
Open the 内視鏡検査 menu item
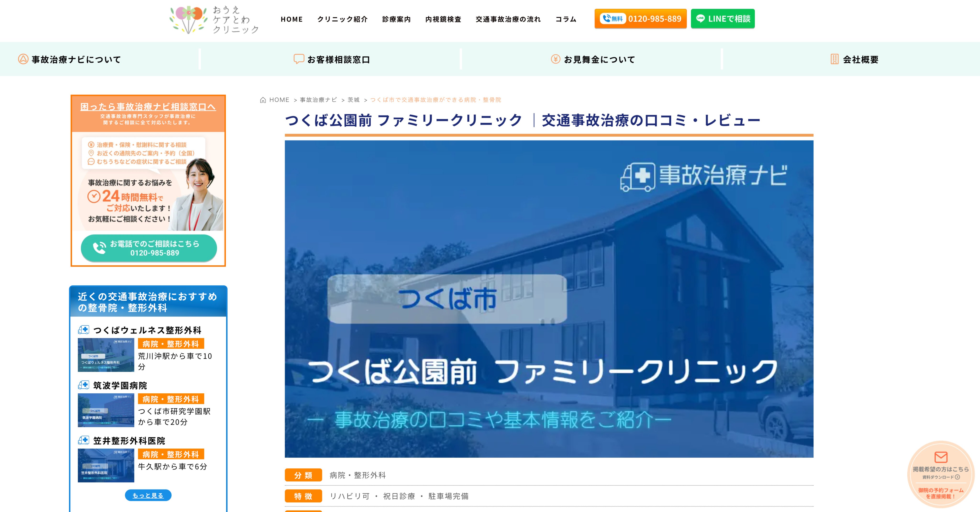coord(443,19)
